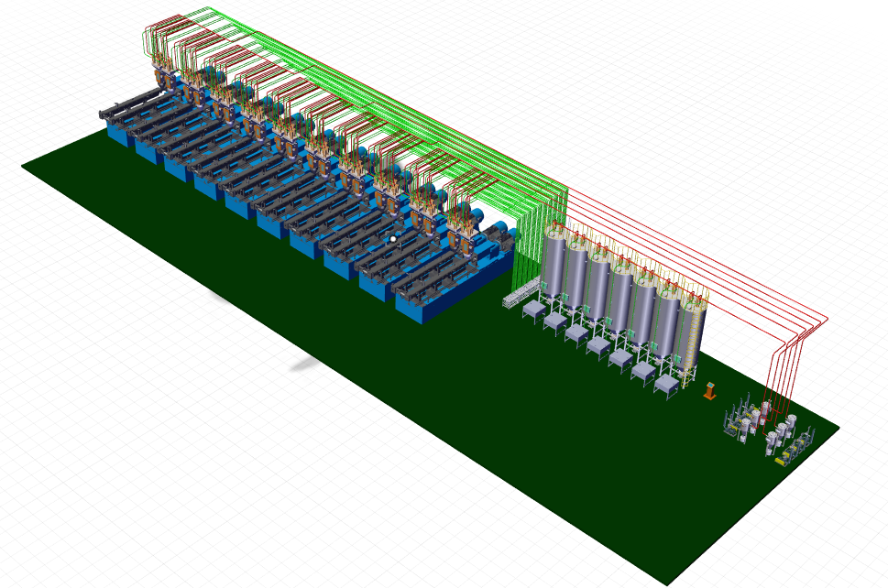Select the vertical green pipe bundle beside the silos
Screen dimensions: 888x588
click(527, 247)
